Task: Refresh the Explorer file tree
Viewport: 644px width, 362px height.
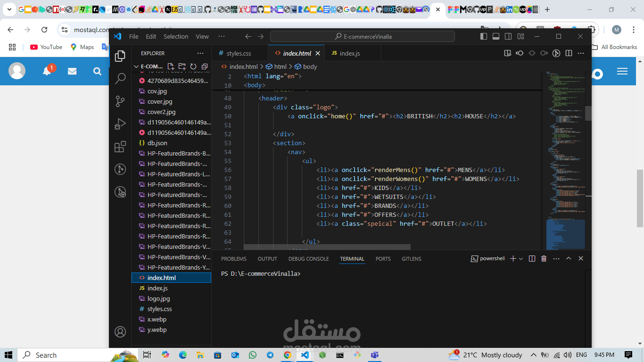Action: [193, 66]
